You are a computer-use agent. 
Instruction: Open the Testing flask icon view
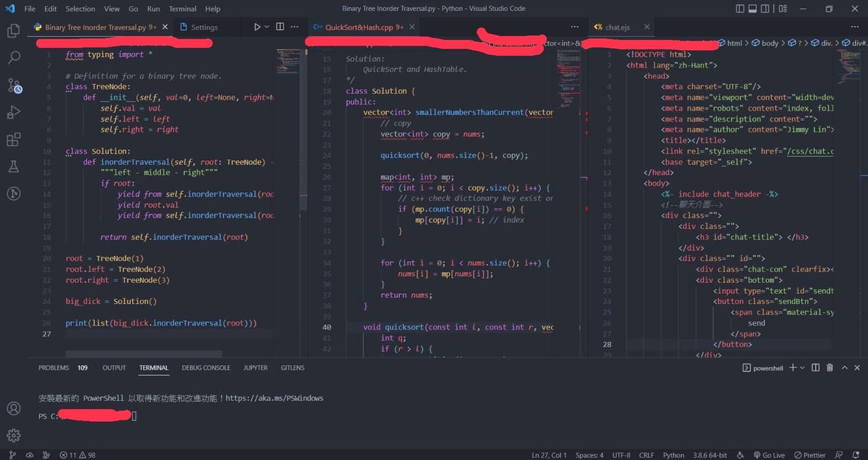pyautogui.click(x=14, y=167)
